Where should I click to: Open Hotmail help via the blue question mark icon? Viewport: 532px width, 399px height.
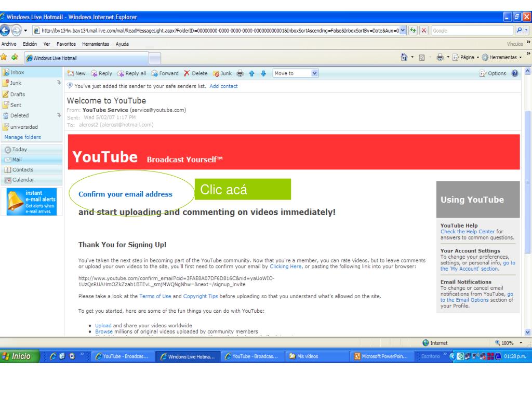(515, 73)
